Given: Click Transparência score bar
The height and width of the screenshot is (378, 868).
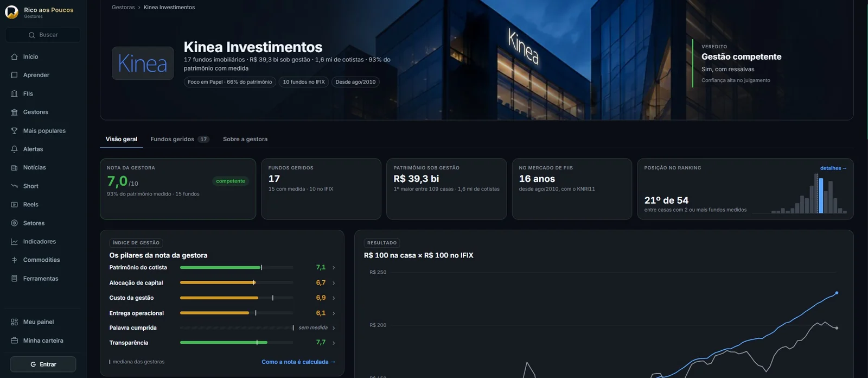Looking at the screenshot, I should [x=237, y=342].
